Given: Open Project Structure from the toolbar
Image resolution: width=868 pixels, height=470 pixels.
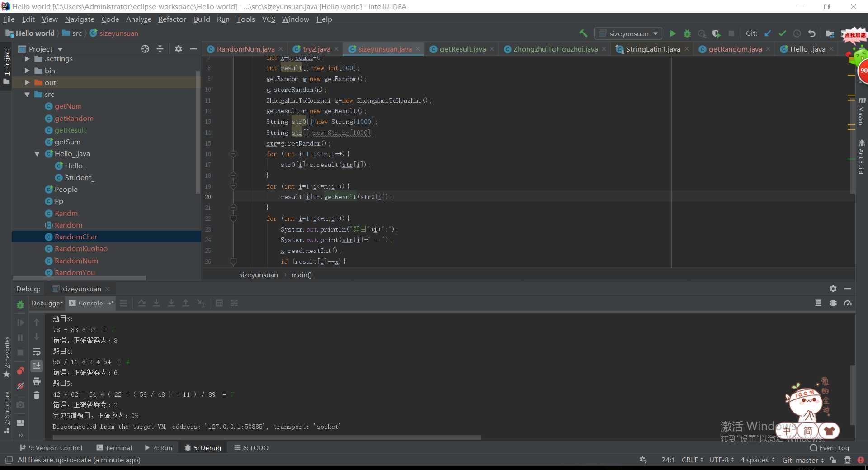Looking at the screenshot, I should tap(830, 33).
